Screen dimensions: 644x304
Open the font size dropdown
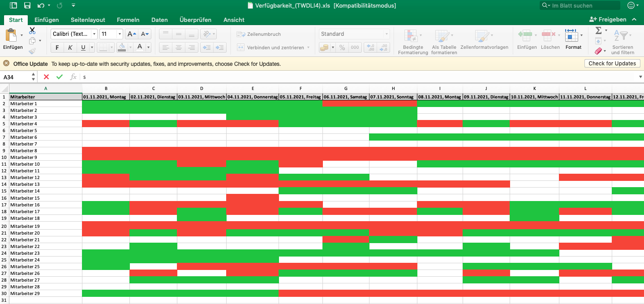click(x=120, y=34)
